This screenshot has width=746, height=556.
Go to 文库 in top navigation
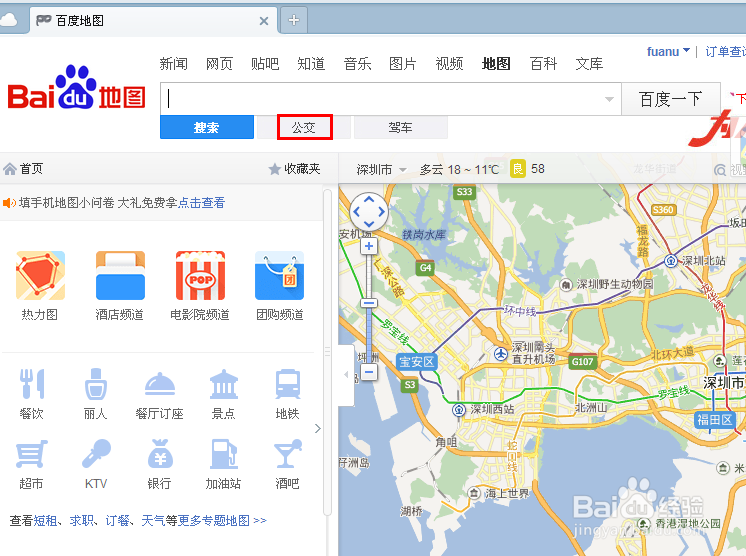(x=589, y=64)
